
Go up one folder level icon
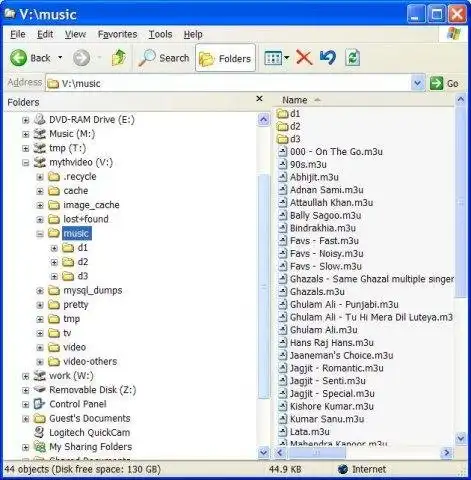click(x=119, y=58)
